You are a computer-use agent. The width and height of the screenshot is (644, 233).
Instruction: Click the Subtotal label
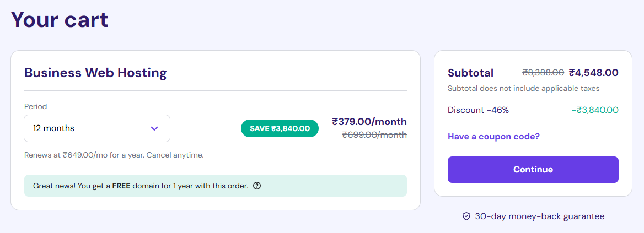tap(470, 73)
